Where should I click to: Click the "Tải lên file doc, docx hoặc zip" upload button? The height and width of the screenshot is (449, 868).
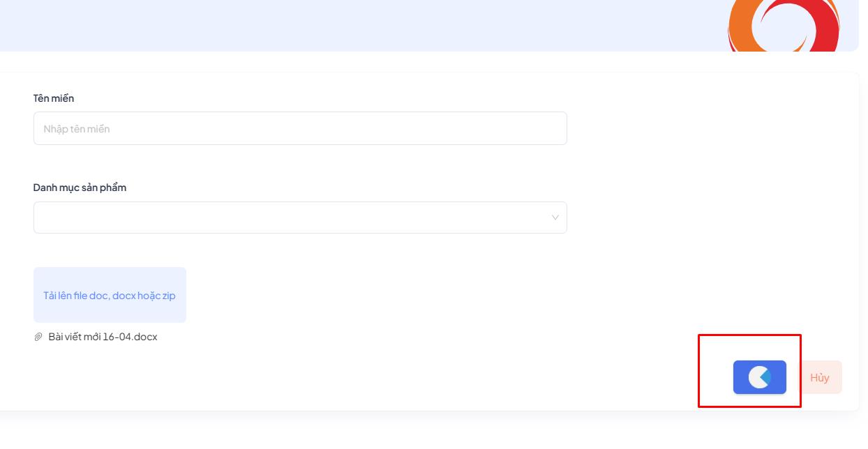click(110, 295)
